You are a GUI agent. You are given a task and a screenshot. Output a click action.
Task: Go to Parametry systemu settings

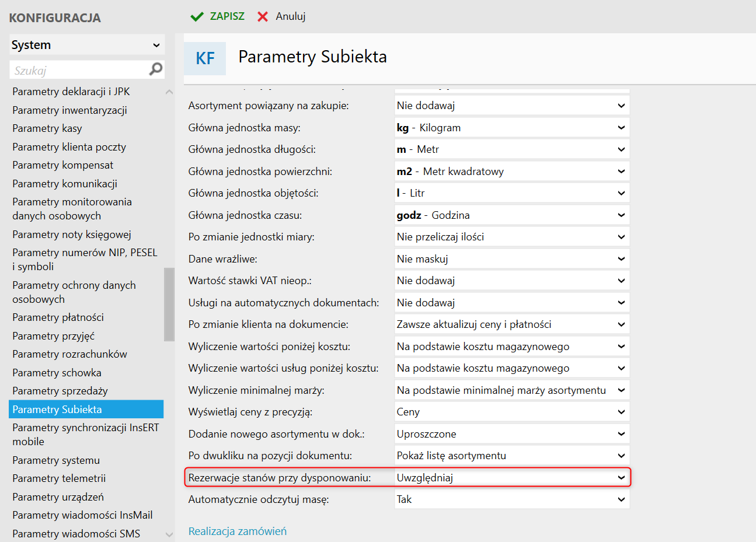pos(56,460)
